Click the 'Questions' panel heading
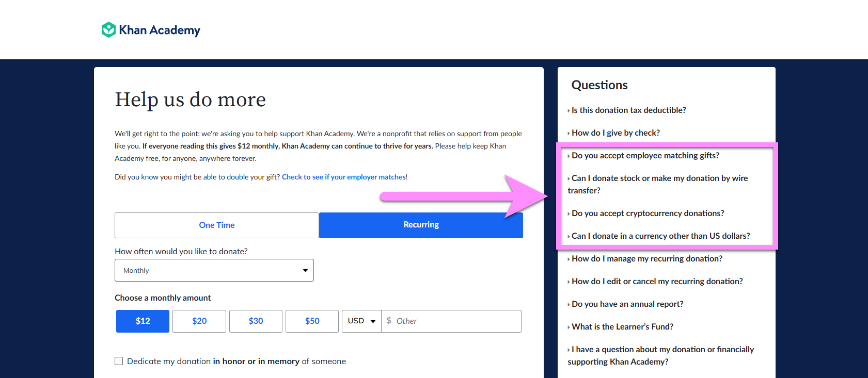The image size is (868, 378). tap(599, 85)
